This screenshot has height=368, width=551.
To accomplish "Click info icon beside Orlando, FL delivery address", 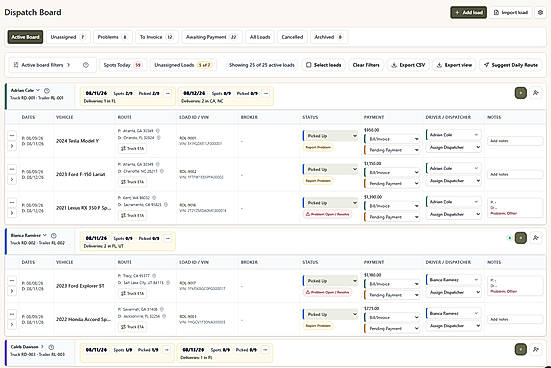I will (x=159, y=138).
